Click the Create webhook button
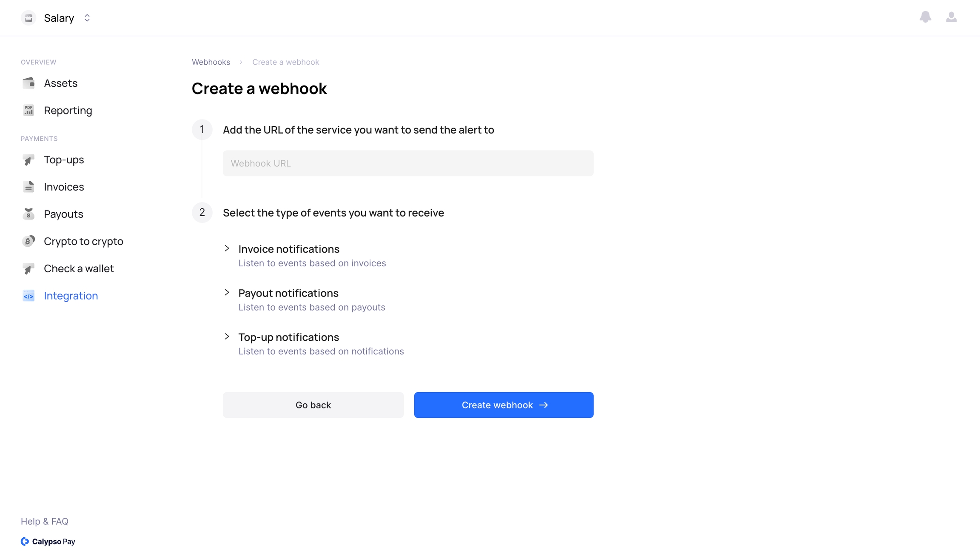980x556 pixels. pyautogui.click(x=504, y=405)
